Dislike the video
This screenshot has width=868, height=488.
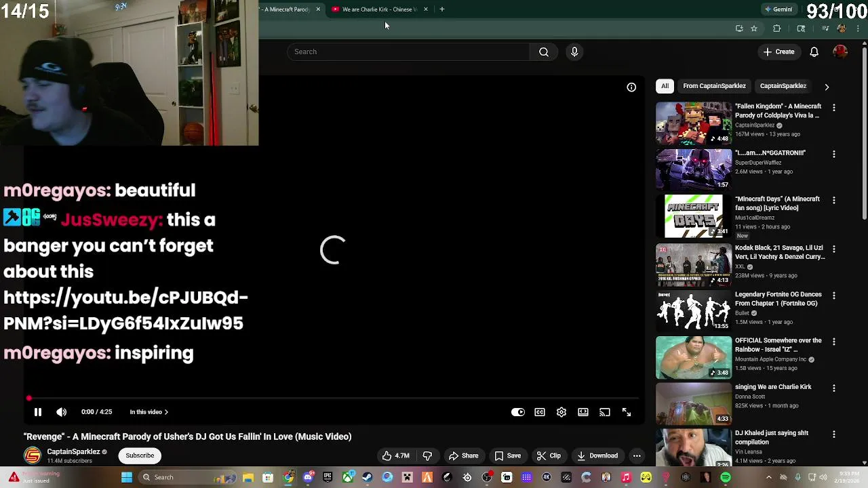427,455
